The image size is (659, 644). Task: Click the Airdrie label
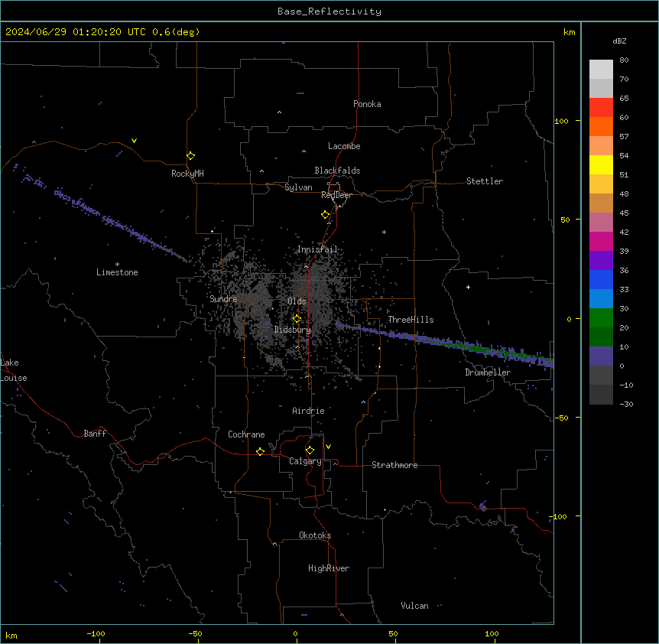(x=309, y=411)
